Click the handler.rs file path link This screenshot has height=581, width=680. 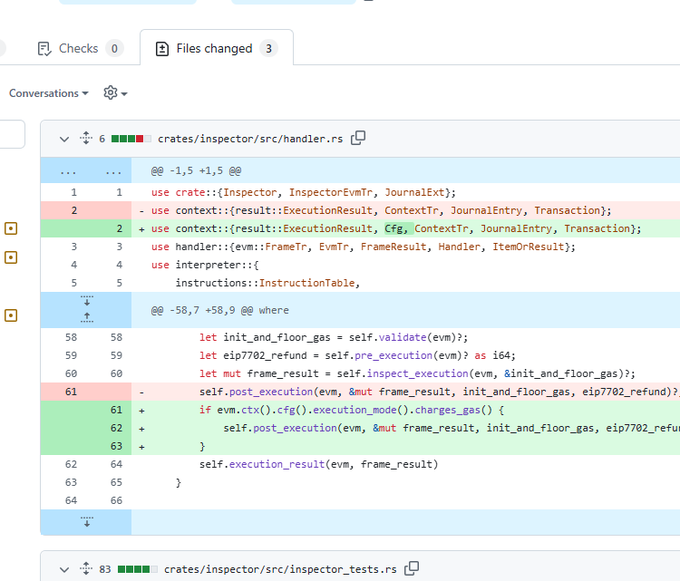click(250, 139)
